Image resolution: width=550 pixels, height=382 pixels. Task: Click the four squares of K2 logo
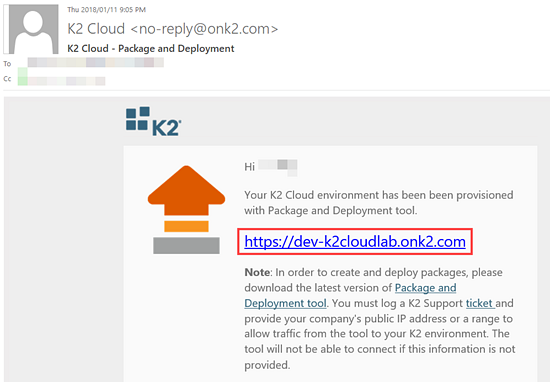(138, 119)
